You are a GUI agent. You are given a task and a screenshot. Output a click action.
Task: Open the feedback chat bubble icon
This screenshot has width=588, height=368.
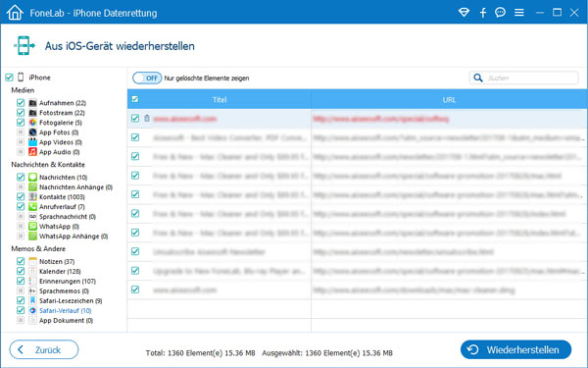500,13
